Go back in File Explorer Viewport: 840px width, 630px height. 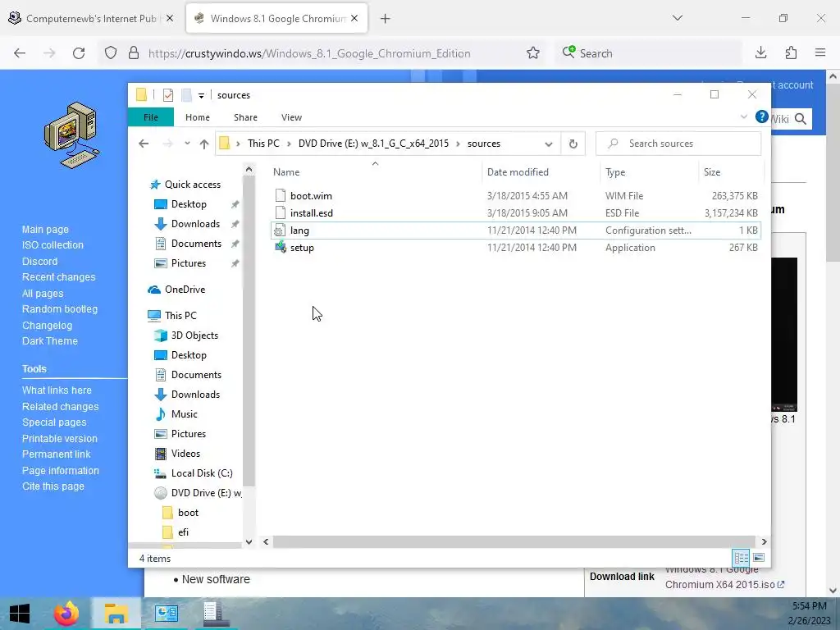(144, 144)
